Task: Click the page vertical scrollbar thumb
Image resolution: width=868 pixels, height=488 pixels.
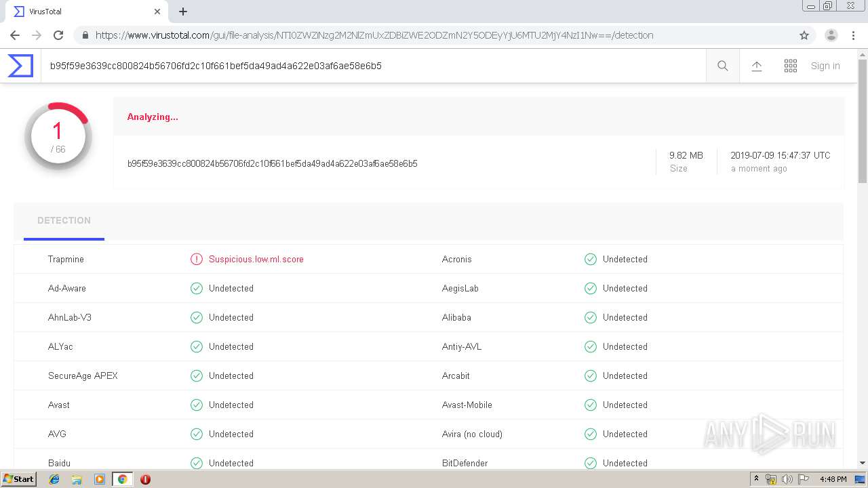Action: 863,121
